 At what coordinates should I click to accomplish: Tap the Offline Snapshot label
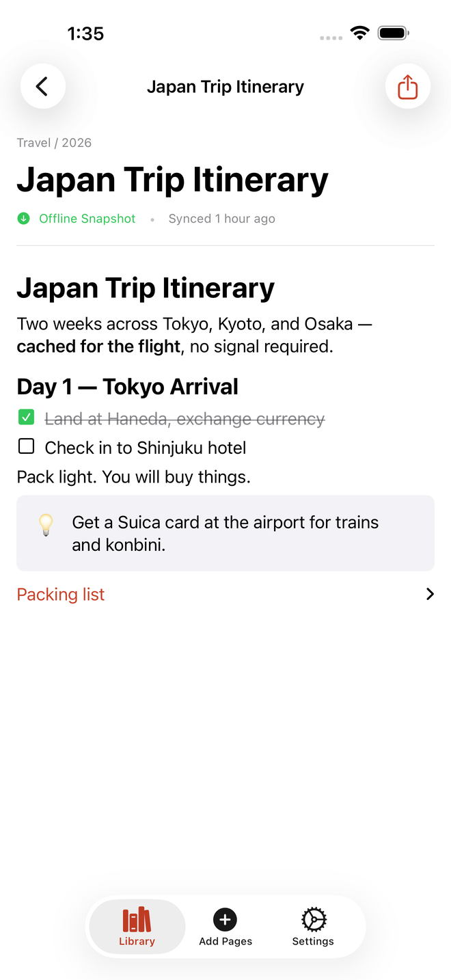click(87, 219)
